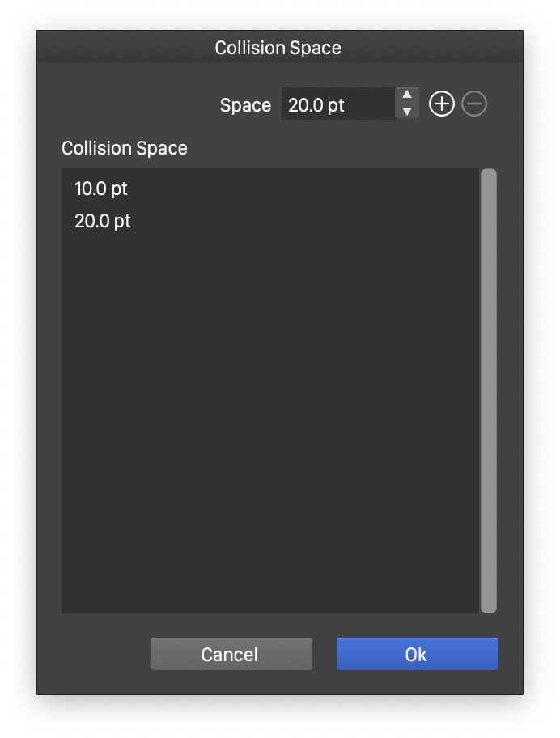Decrease Space value with the down arrow
The image size is (560, 738).
[407, 112]
